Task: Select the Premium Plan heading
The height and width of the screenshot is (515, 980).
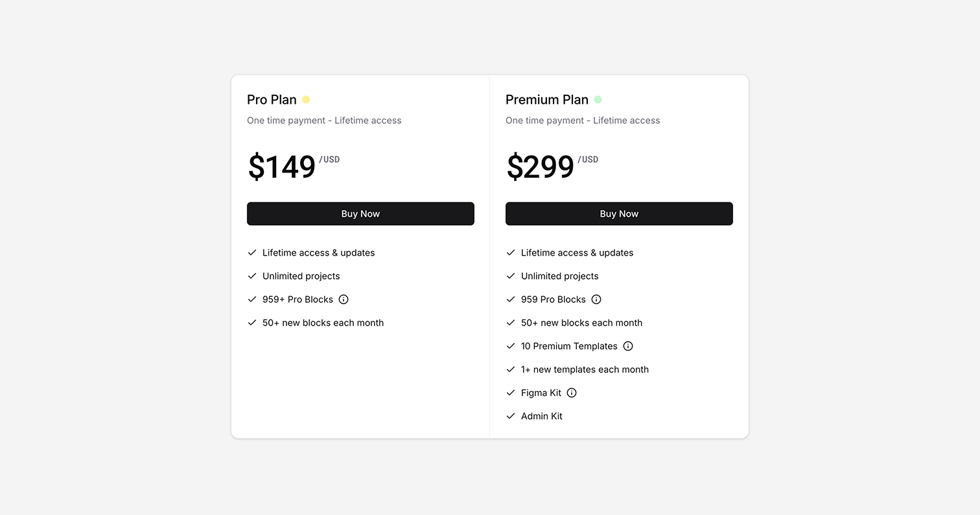Action: 546,100
